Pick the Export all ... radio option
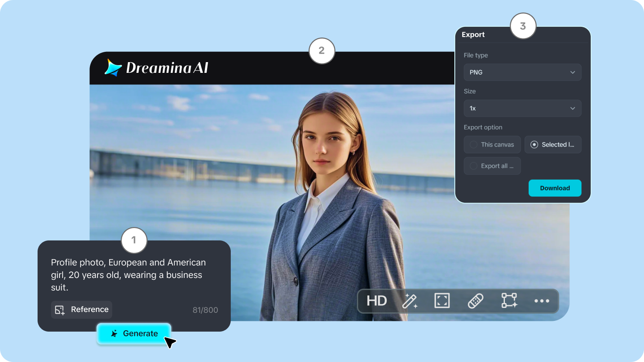 (x=492, y=166)
